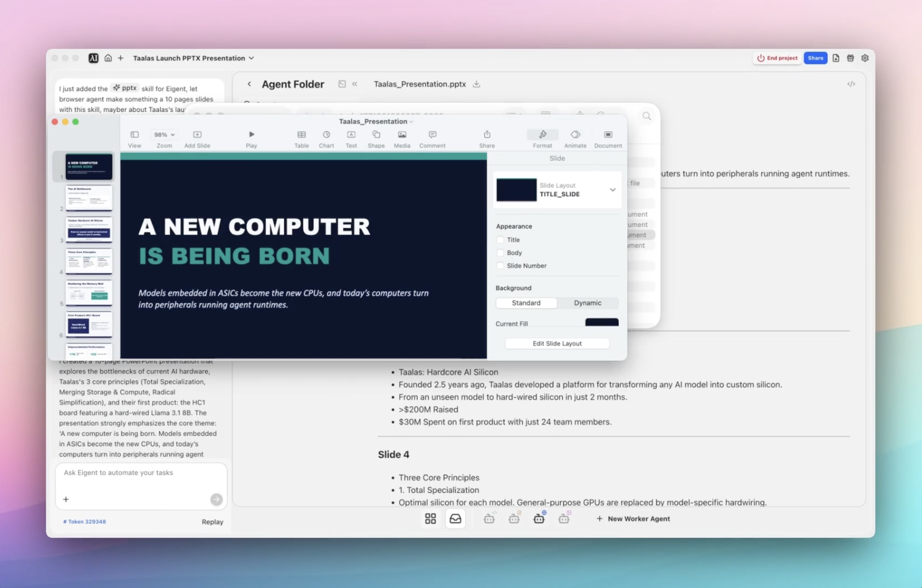The image size is (922, 588).
Task: Open the Slide Layout TITLE_SLIDE chooser
Action: (557, 190)
